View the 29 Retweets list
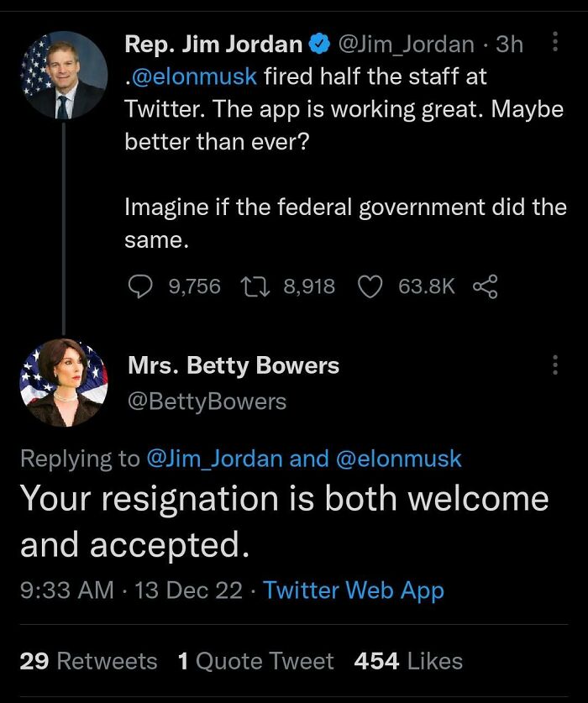 (x=87, y=662)
